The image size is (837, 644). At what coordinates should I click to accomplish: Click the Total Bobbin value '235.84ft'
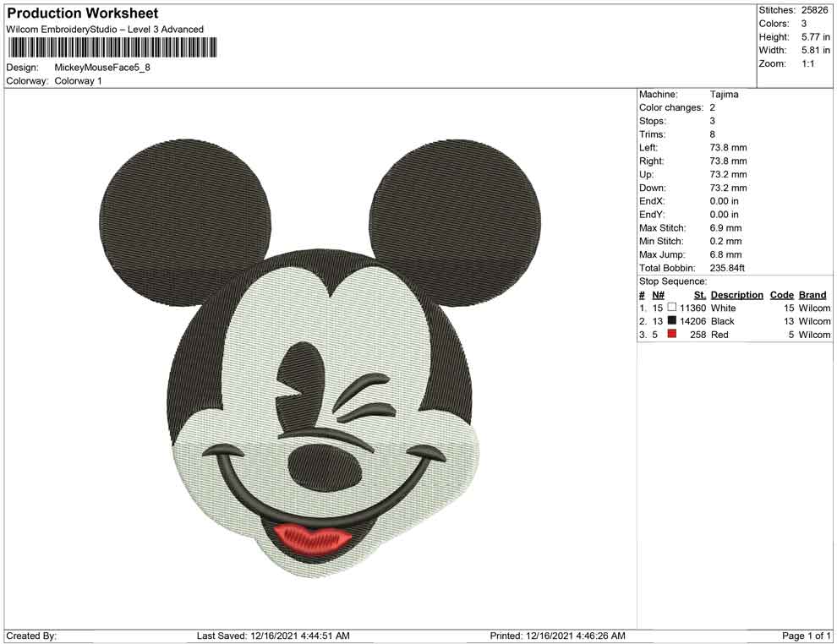click(727, 268)
